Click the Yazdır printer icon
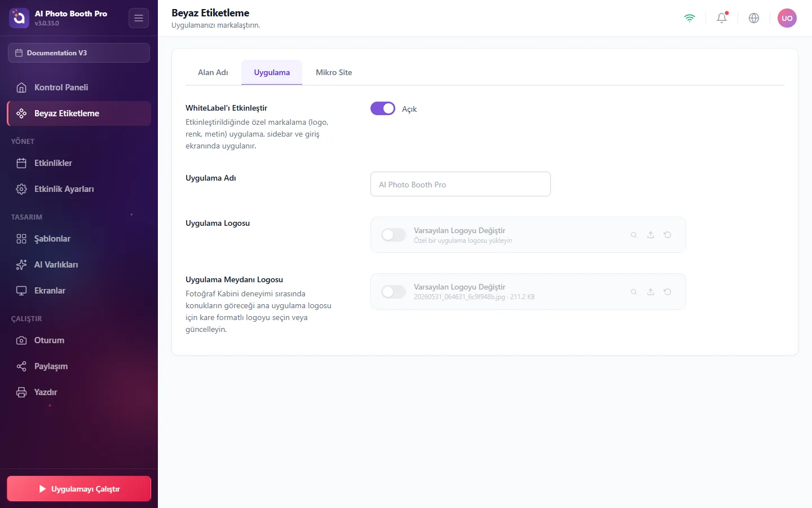Viewport: 812px width, 508px height. [21, 392]
